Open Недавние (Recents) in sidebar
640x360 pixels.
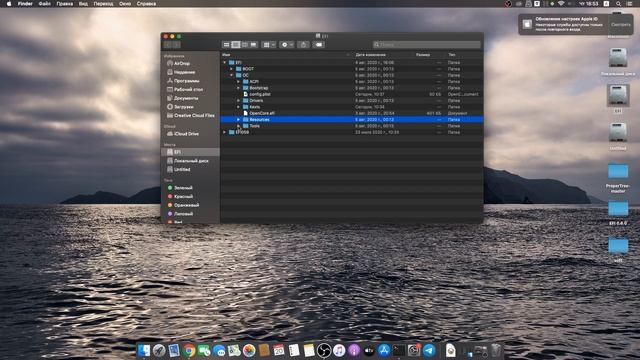point(180,72)
